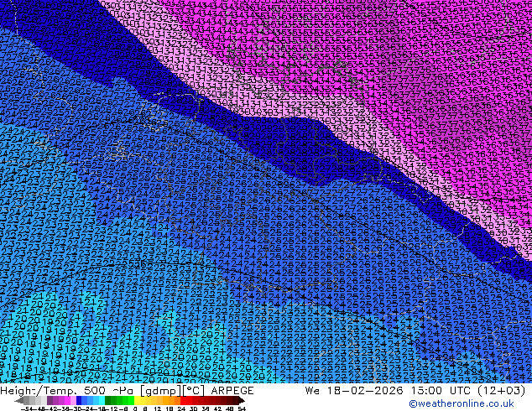Click the gray left arrow of the legend
The image size is (532, 411).
[x=19, y=400]
